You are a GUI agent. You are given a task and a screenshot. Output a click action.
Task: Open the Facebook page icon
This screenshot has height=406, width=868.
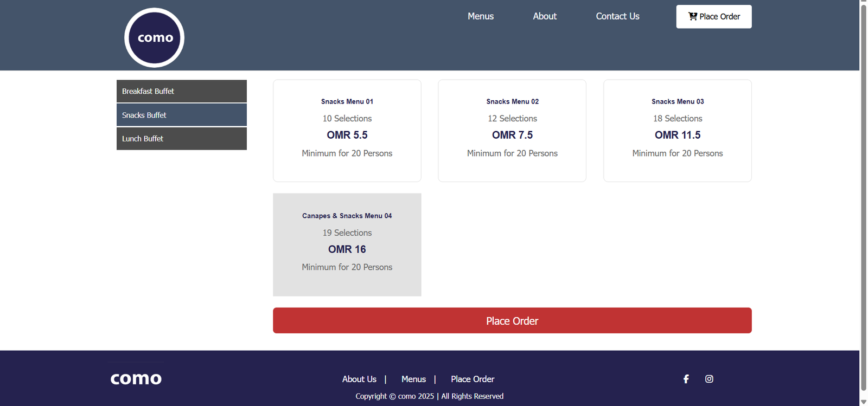tap(686, 379)
